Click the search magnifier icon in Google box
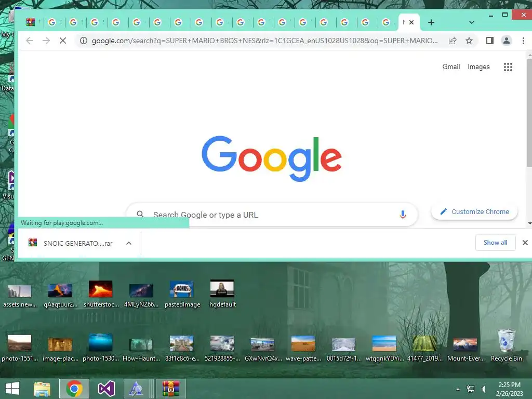This screenshot has width=532, height=399. point(140,214)
